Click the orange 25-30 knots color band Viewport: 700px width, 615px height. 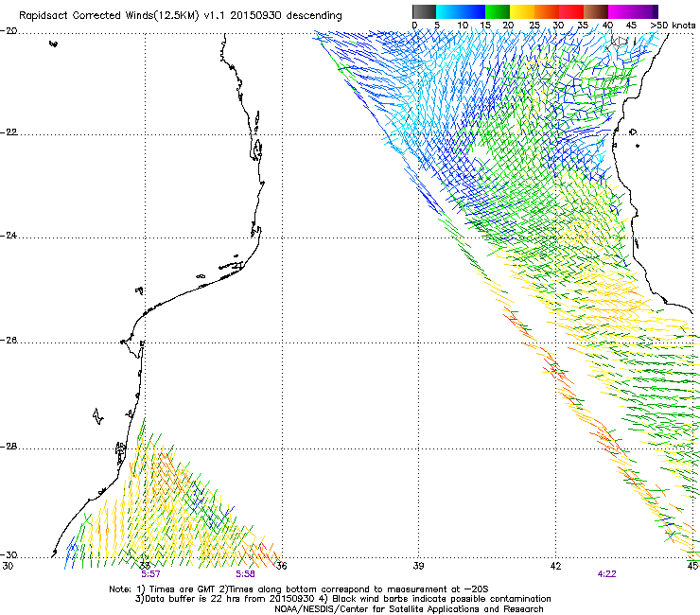coord(547,11)
